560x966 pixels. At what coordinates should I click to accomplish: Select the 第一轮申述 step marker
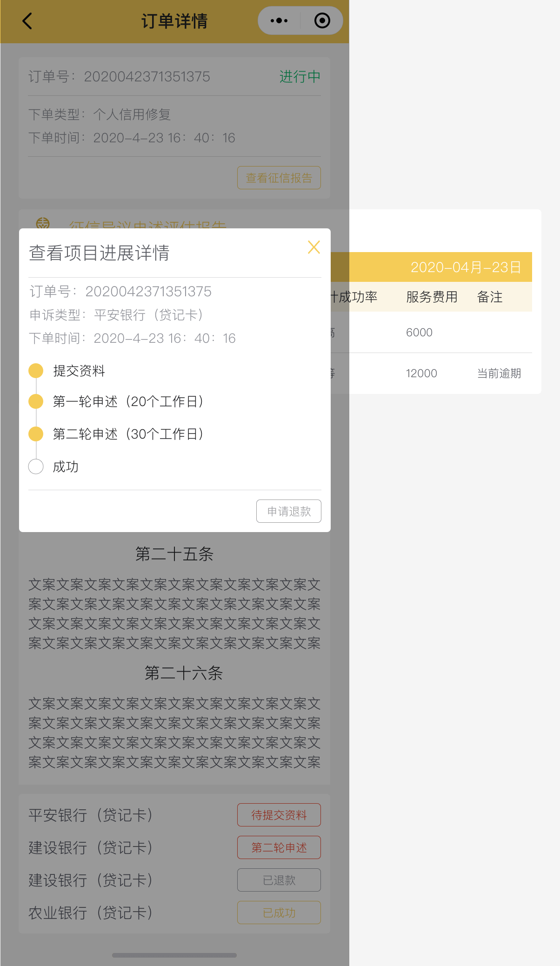36,401
